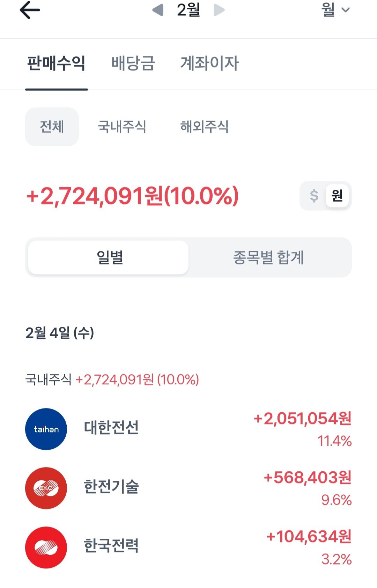Select the 전체 filter chip
The height and width of the screenshot is (588, 377).
click(x=52, y=126)
